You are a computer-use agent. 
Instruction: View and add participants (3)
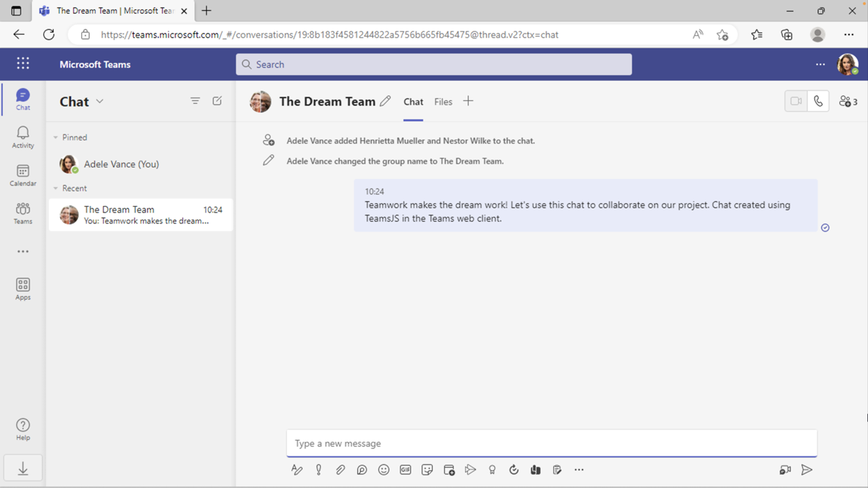[x=848, y=101]
